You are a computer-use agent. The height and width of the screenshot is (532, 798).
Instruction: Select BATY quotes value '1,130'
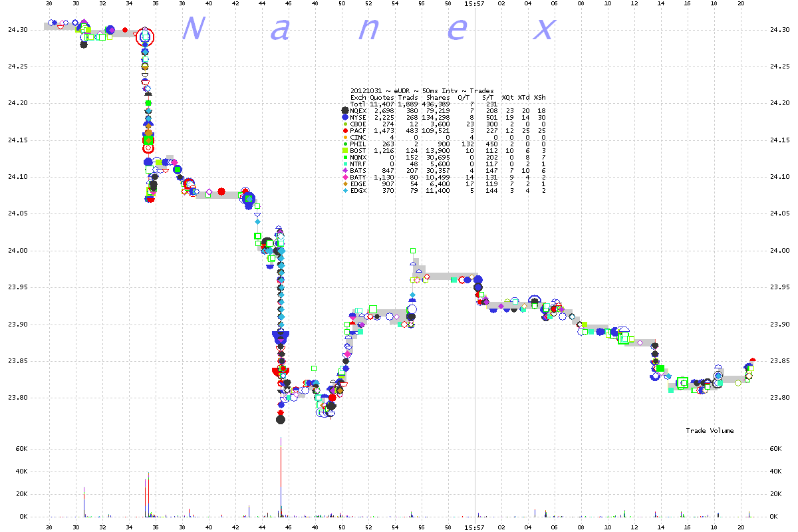[x=384, y=177]
